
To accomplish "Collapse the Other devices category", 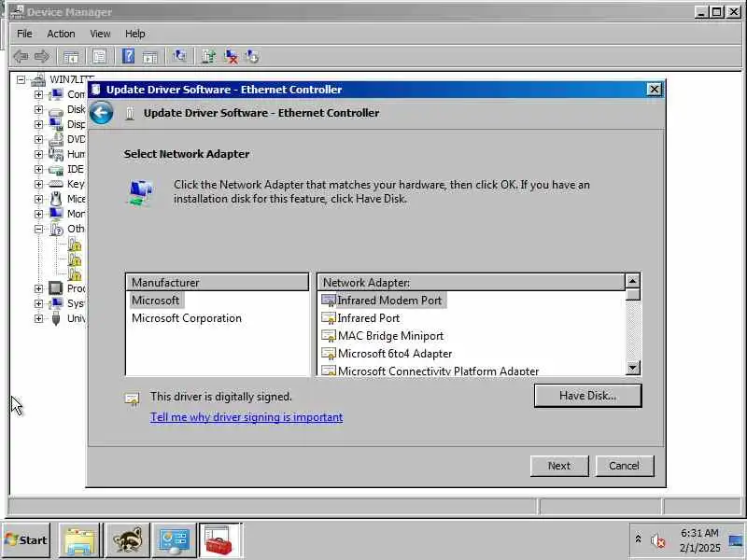I will (x=38, y=229).
